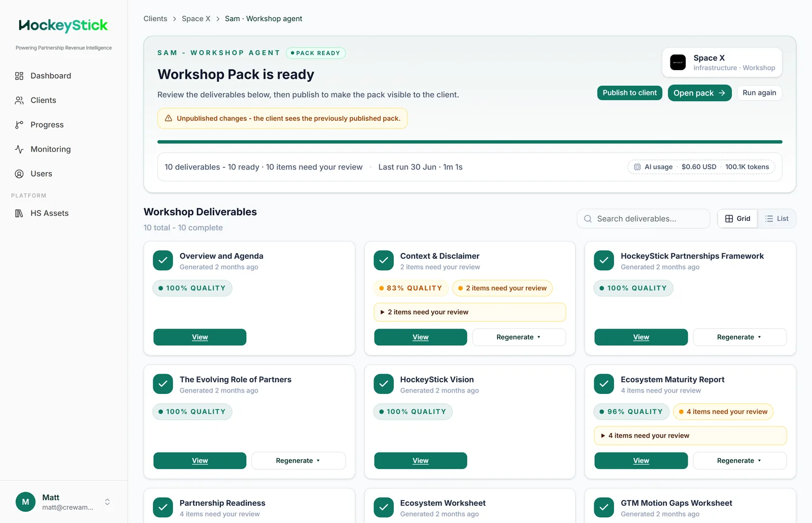Click the Dashboard grid icon
This screenshot has height=523, width=812.
pyautogui.click(x=19, y=76)
